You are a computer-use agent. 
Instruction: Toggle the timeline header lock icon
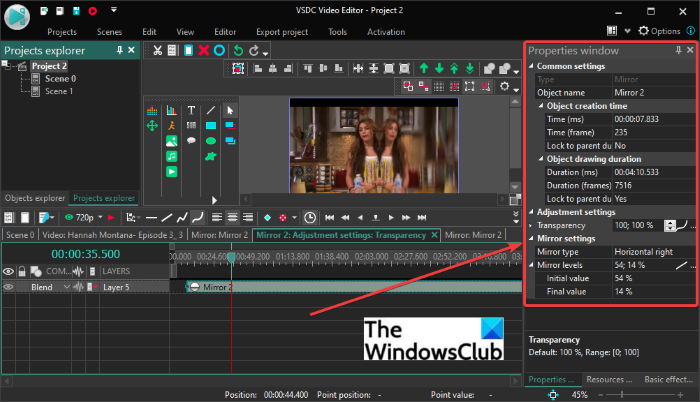click(x=22, y=271)
